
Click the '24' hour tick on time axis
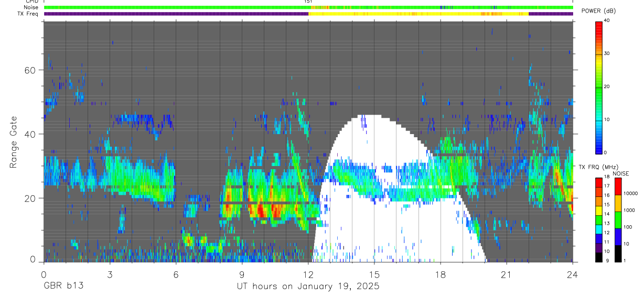pos(572,275)
